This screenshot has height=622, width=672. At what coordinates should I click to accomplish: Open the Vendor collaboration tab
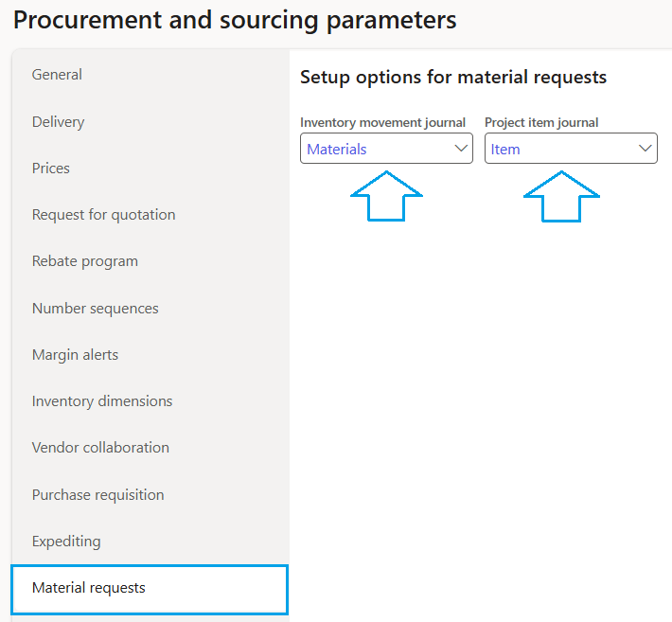(100, 448)
